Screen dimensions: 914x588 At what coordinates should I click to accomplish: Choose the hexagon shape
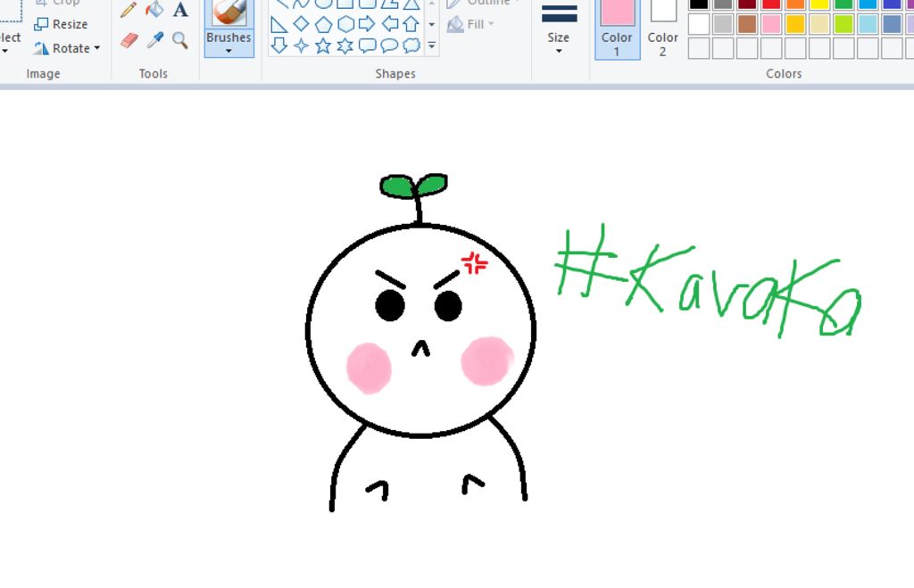point(345,24)
